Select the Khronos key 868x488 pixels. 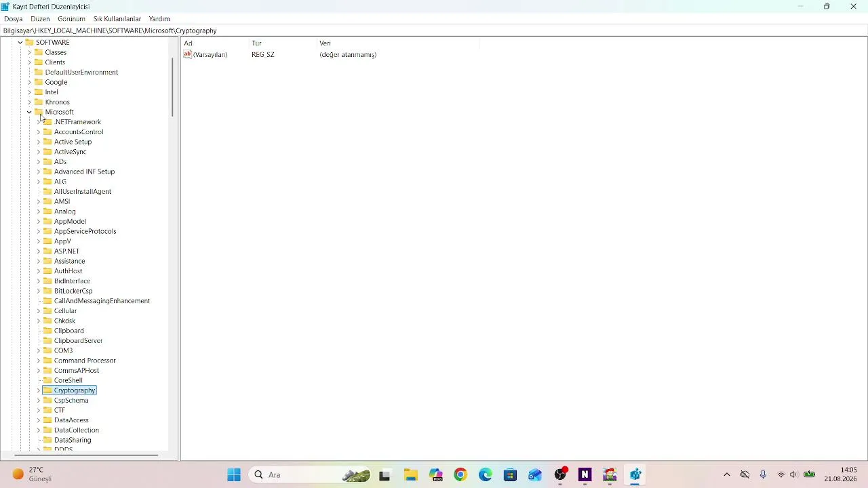click(x=57, y=102)
